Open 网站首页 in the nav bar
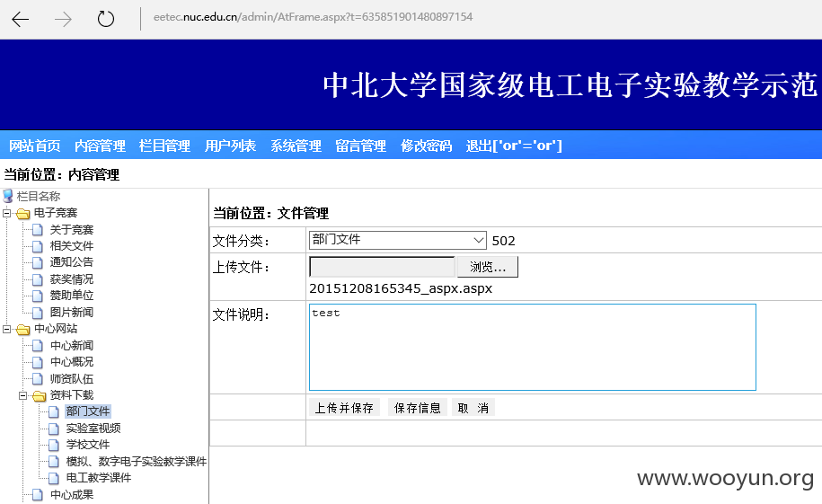 [35, 146]
